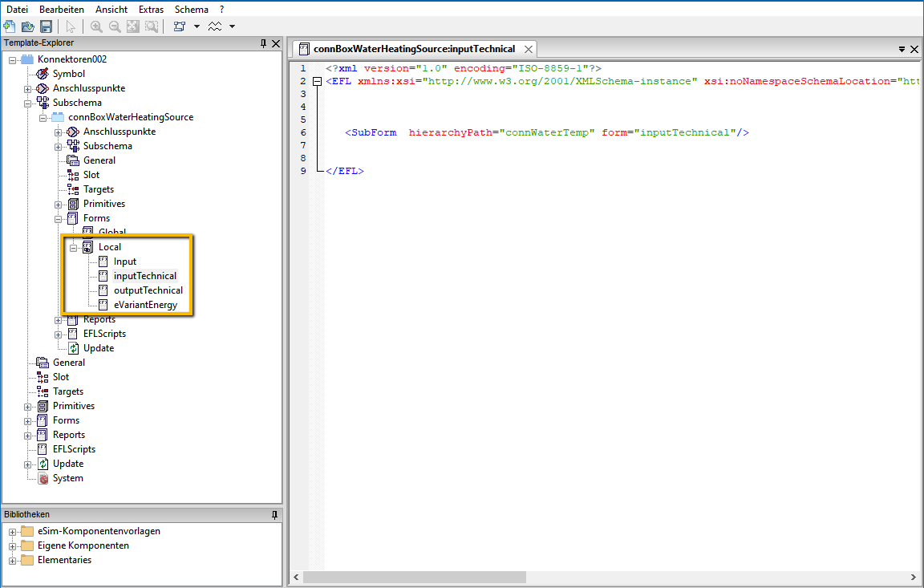Click the New document toolbar icon

[10, 26]
